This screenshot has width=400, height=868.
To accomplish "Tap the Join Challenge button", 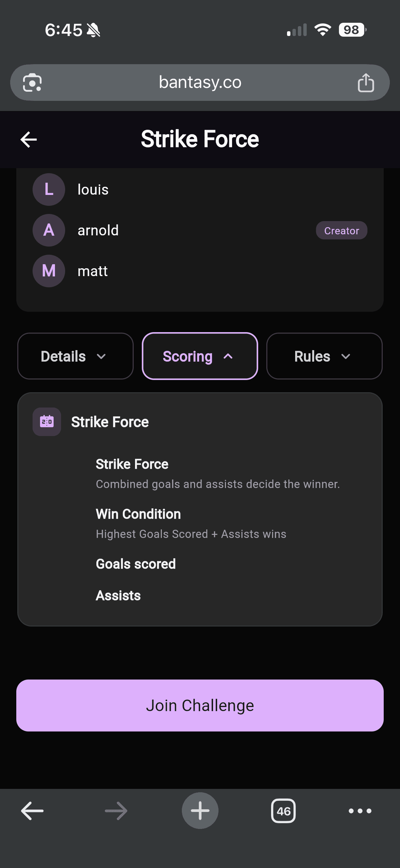I will pos(200,705).
